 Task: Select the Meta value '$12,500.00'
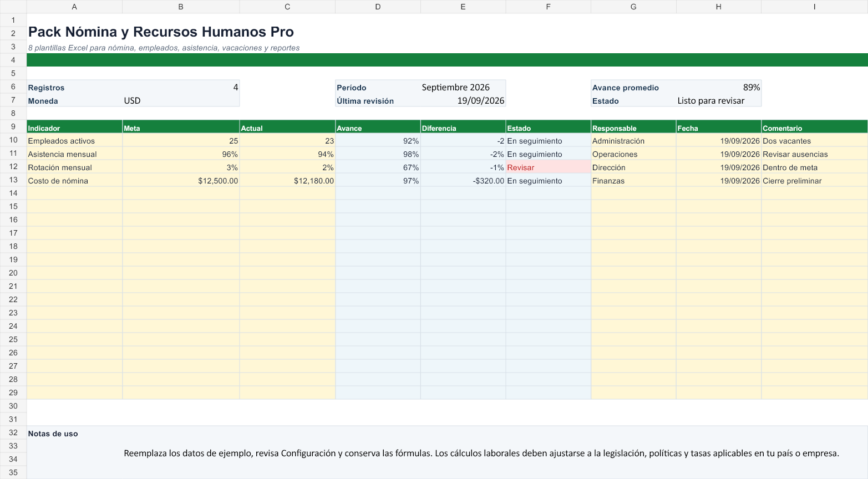click(x=181, y=180)
